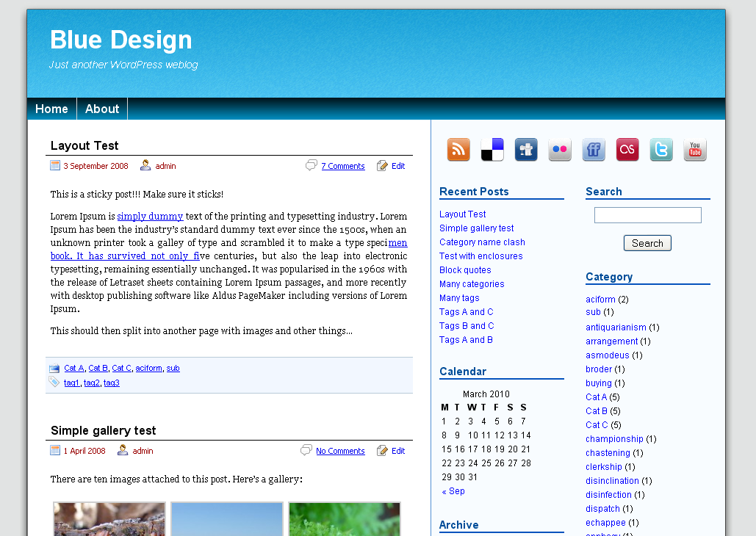Screen dimensions: 756x536
Task: Go to previous month via « Sep
Action: tap(453, 491)
